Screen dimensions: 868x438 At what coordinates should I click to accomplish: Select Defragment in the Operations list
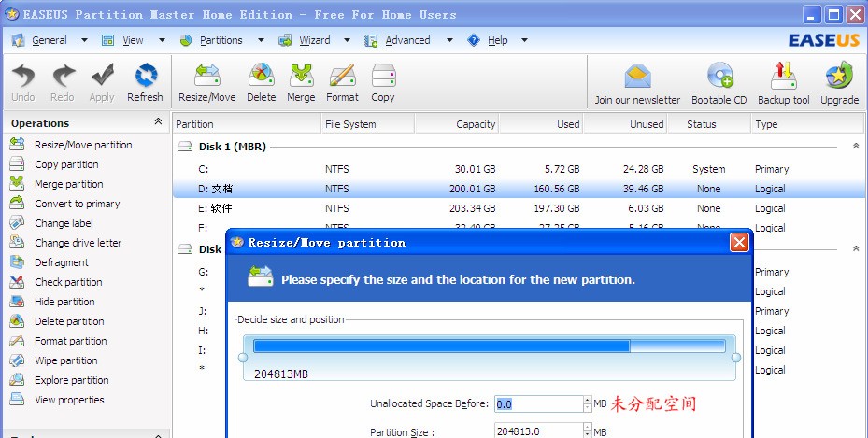pyautogui.click(x=62, y=262)
